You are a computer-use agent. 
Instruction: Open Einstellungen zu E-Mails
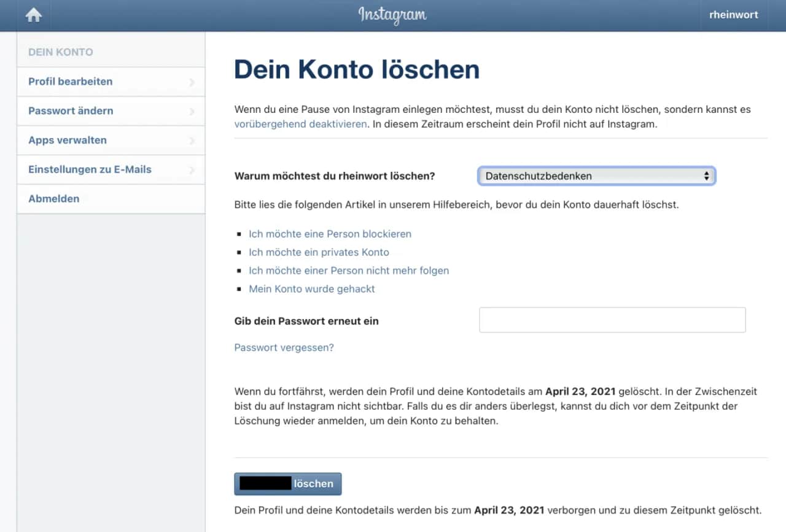tap(91, 169)
